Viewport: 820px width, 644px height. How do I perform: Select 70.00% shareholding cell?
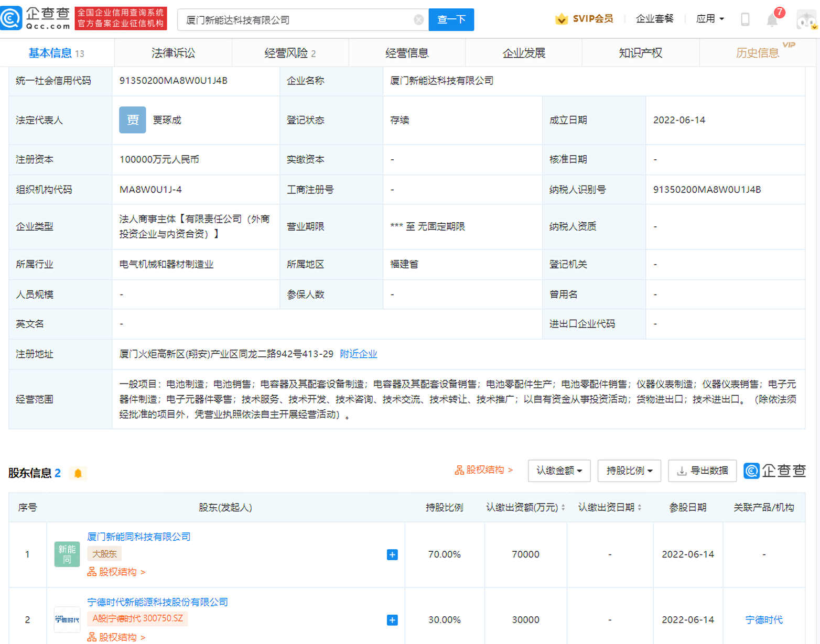[x=445, y=554]
